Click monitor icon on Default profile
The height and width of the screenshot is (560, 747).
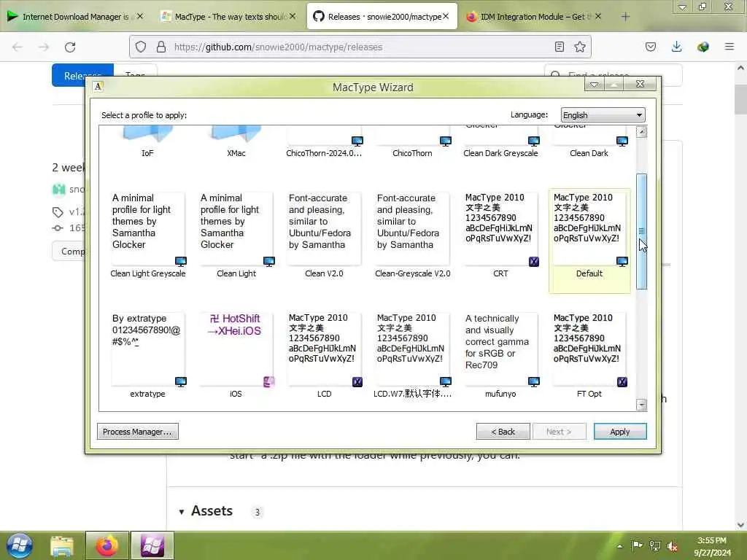point(622,262)
